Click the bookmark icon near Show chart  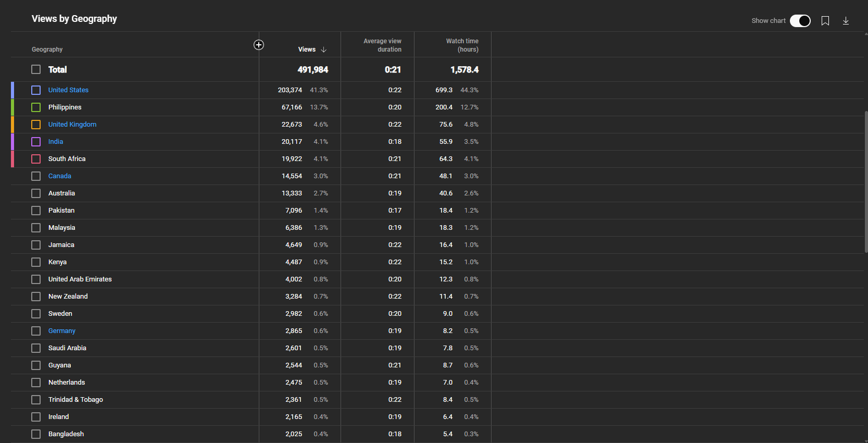pos(825,21)
